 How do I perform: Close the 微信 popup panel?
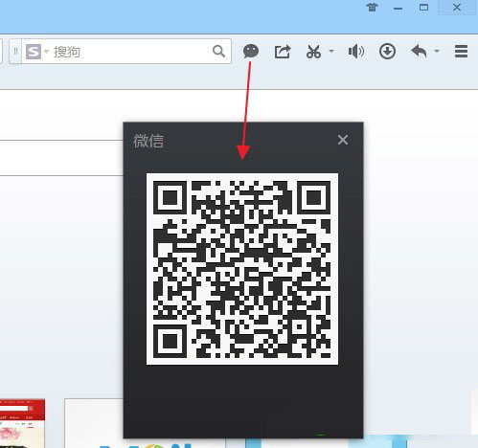coord(343,140)
